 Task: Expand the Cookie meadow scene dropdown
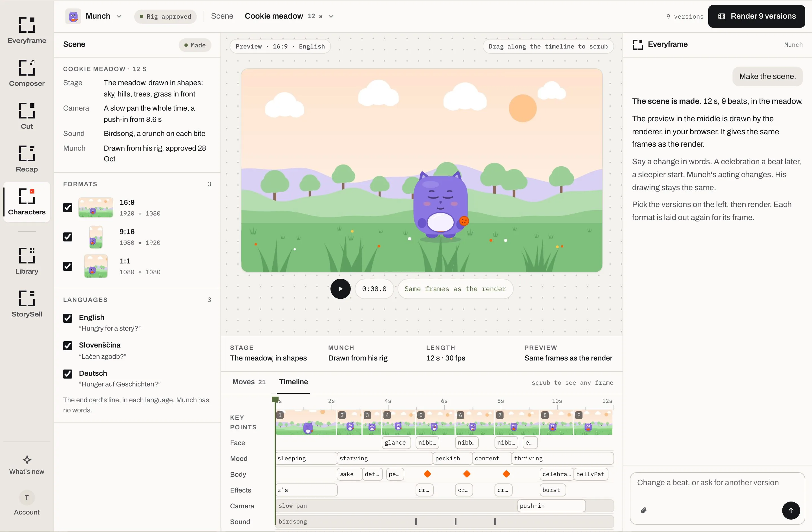click(x=331, y=16)
